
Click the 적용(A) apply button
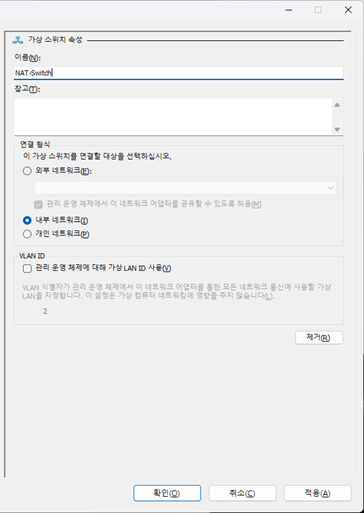coord(318,493)
